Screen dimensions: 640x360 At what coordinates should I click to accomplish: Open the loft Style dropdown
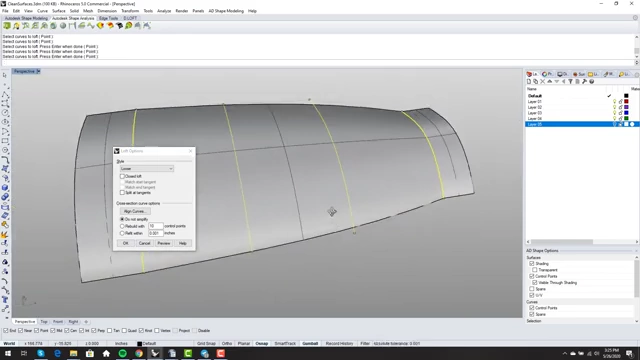[147, 169]
